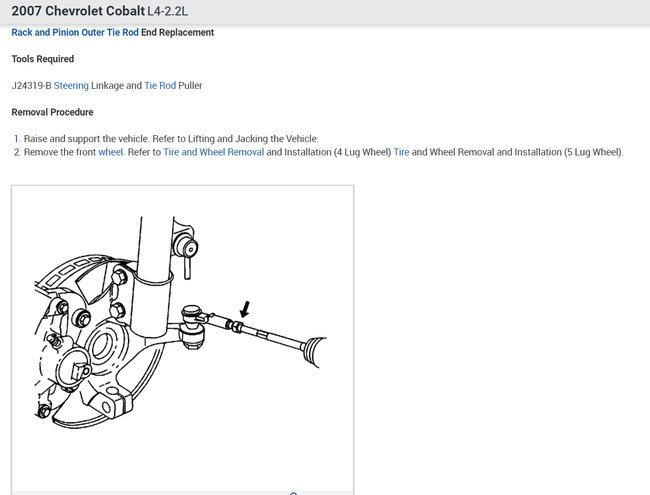Click the 2007 Chevrolet Cobalt heading
Viewport: 650px width, 495px height.
(78, 11)
